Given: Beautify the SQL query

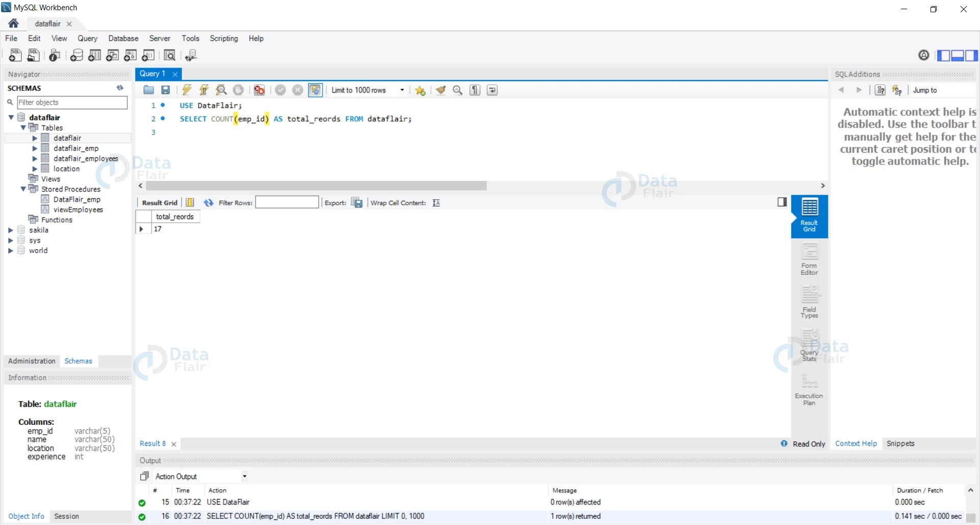Looking at the screenshot, I should [x=440, y=90].
